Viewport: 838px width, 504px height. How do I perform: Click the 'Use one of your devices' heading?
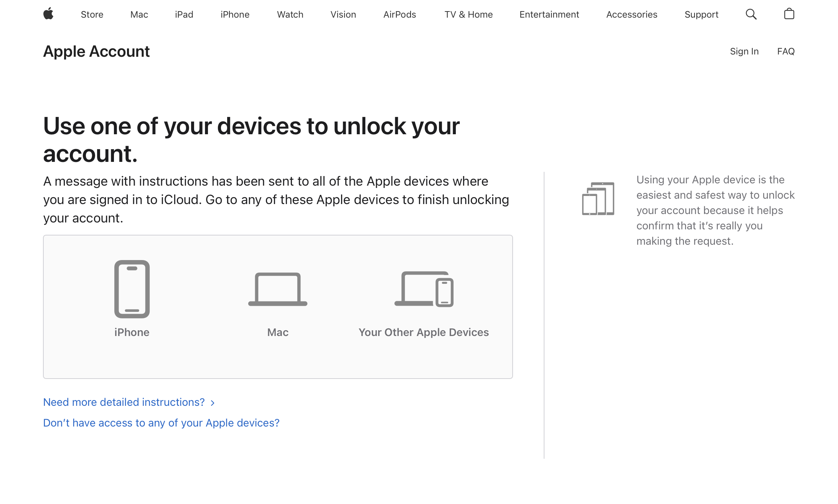(x=251, y=140)
